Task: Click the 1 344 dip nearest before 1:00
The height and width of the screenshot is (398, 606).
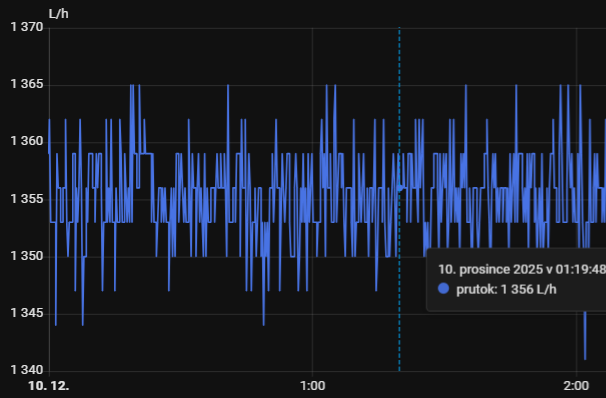Action: [x=264, y=323]
